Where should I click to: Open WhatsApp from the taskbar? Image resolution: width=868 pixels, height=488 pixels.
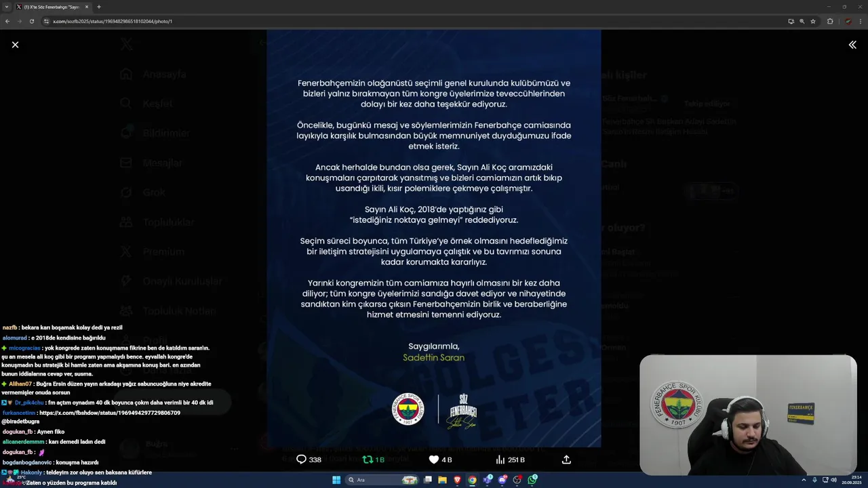tap(533, 480)
